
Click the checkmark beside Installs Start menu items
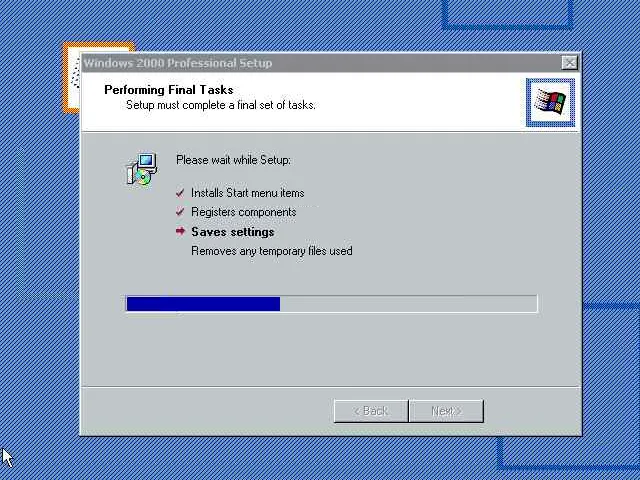(x=180, y=193)
